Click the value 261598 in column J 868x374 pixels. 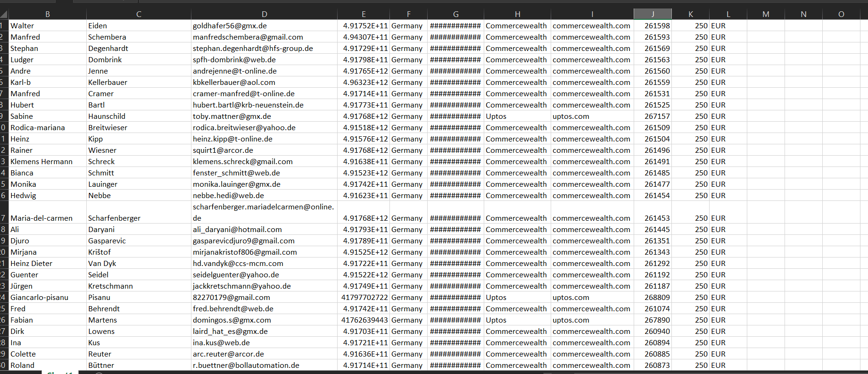click(653, 25)
